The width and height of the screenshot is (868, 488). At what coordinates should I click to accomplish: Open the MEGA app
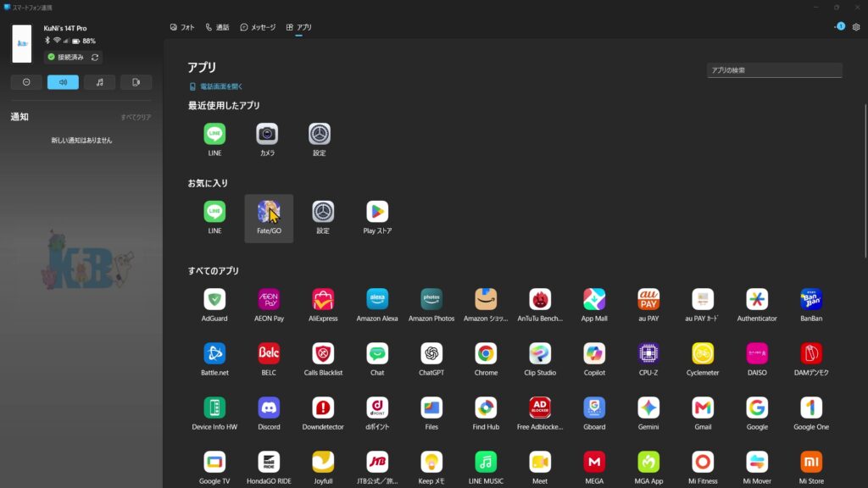(594, 462)
